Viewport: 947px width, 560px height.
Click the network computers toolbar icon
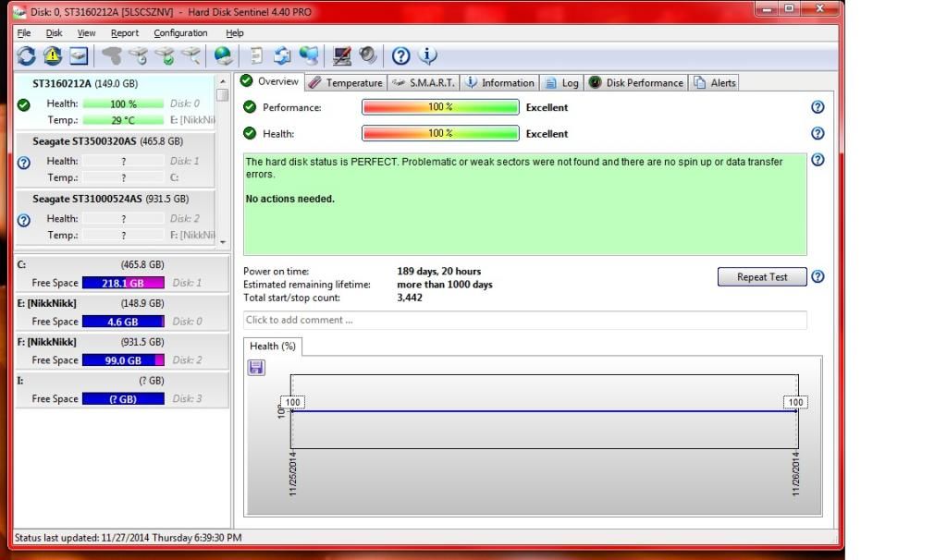click(x=309, y=56)
